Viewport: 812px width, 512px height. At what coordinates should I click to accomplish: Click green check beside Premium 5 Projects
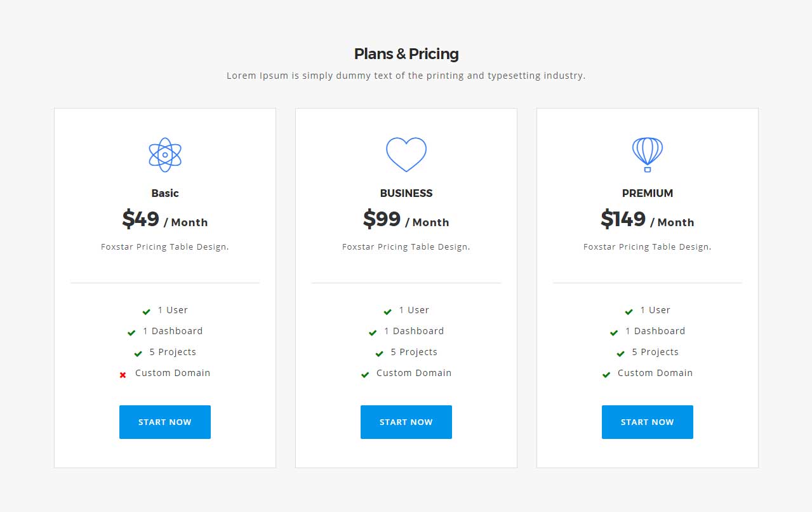pyautogui.click(x=620, y=354)
